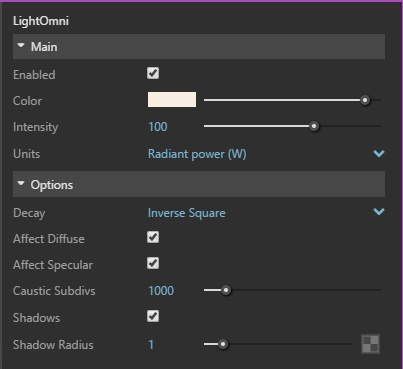
Task: Select the Shadow Radius value field
Action: click(151, 345)
